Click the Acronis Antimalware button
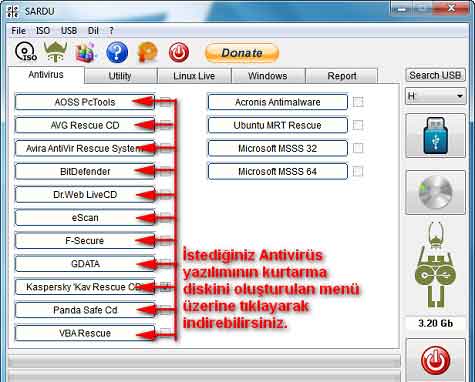 click(278, 102)
